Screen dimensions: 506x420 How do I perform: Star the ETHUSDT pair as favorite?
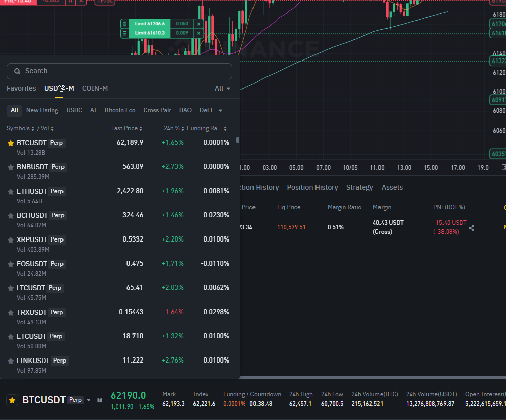point(11,192)
